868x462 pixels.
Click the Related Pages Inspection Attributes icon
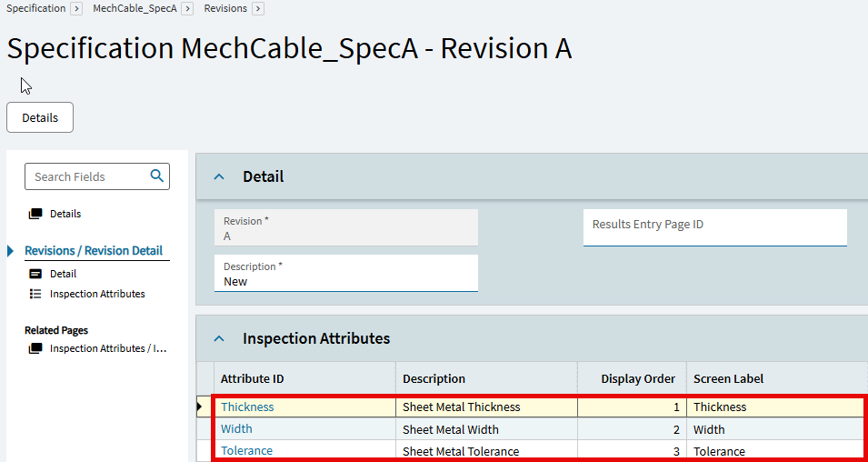tap(35, 348)
